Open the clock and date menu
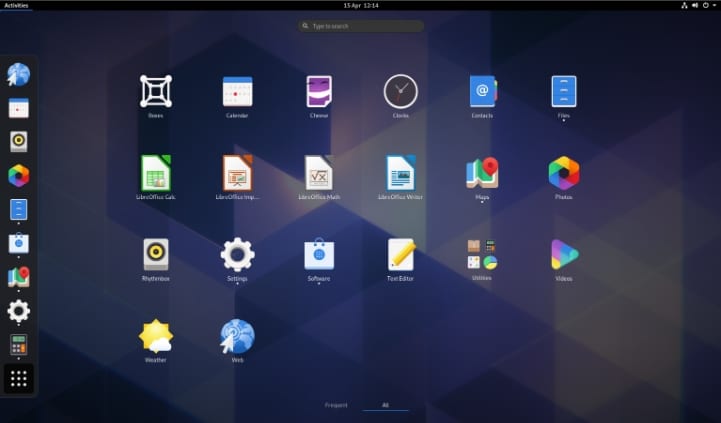The image size is (721, 423). 361,6
